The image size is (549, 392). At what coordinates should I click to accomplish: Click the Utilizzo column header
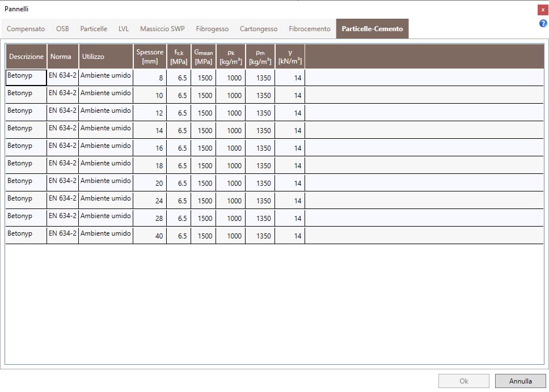pyautogui.click(x=106, y=56)
